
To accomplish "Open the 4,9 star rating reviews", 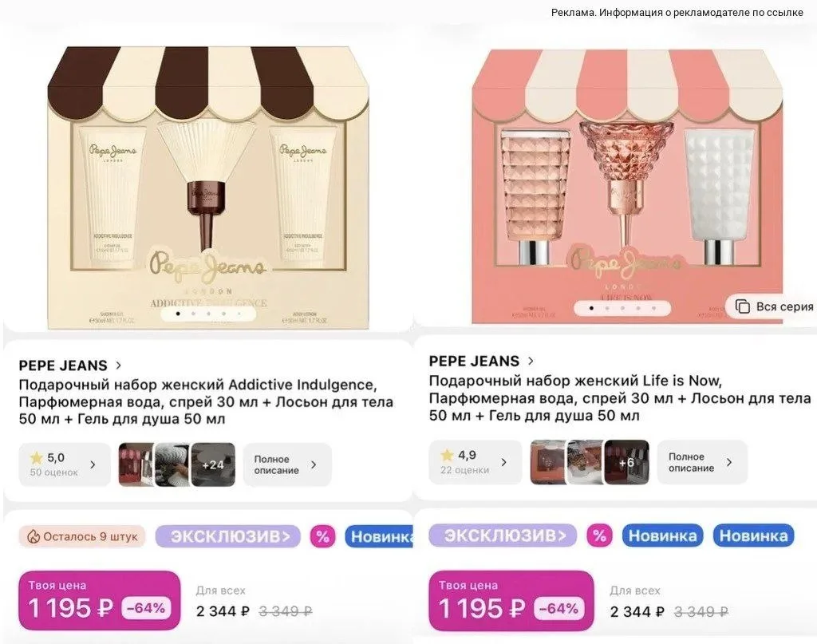I will click(476, 461).
